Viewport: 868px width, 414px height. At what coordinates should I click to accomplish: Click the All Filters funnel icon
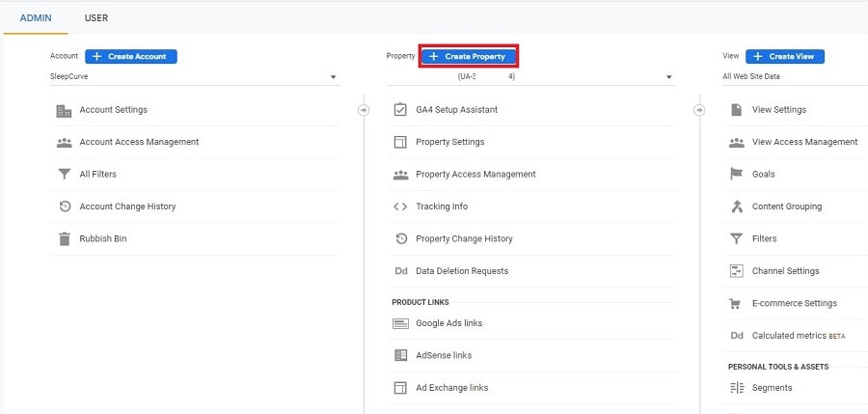[x=65, y=175]
